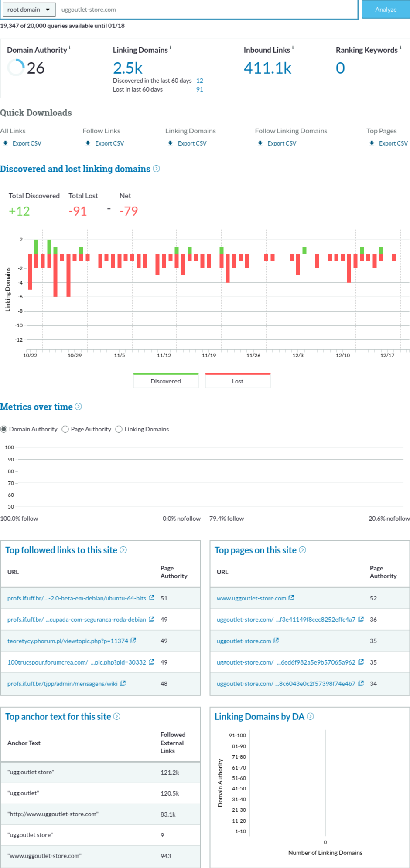Click download icon under Follow Links

coord(88,143)
